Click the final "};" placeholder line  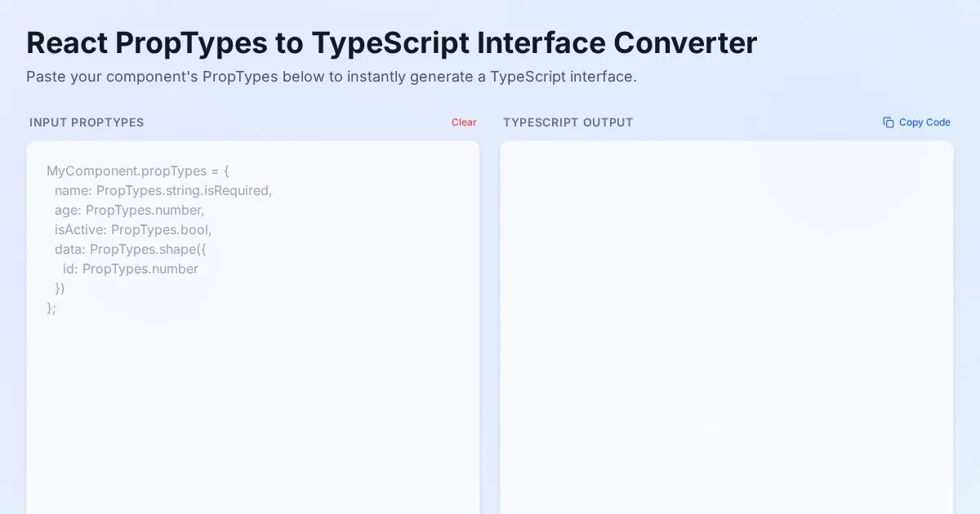click(51, 308)
